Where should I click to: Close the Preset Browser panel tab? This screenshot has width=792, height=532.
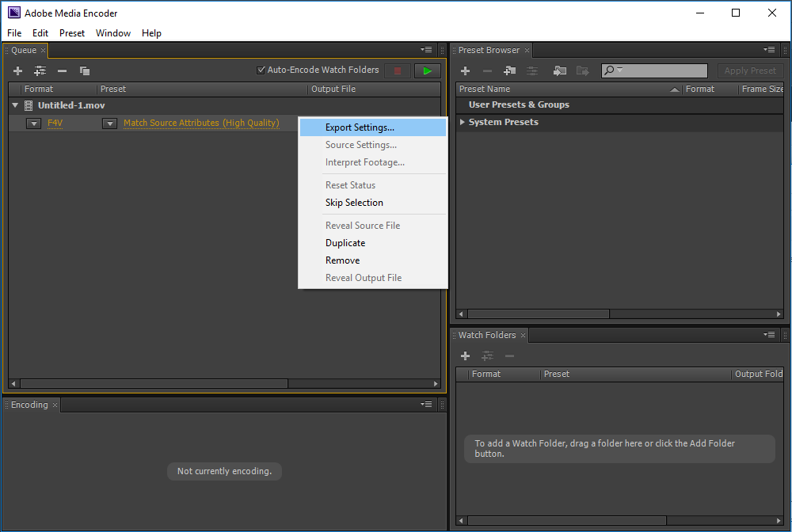527,50
